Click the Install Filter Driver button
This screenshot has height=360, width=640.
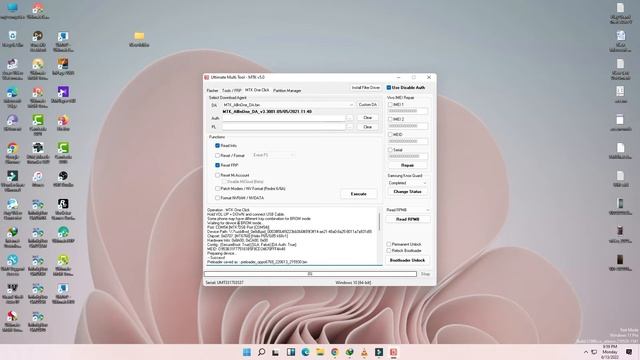(366, 88)
